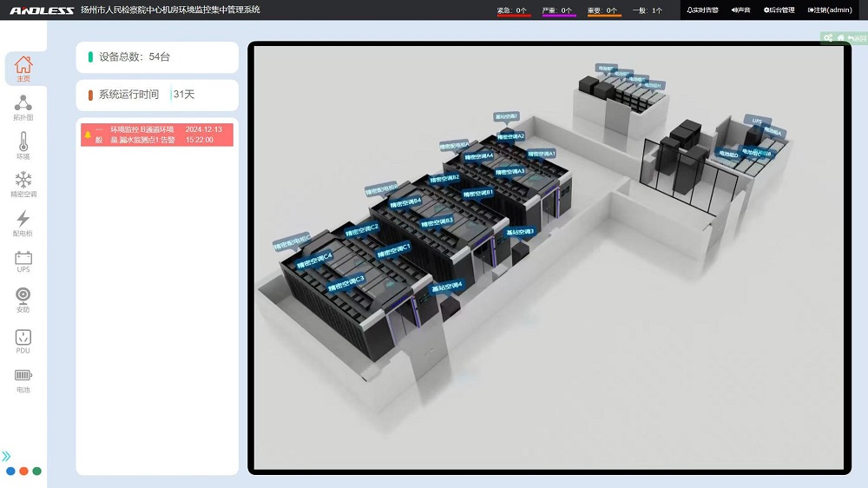
Task: Open the 拓扑图 topology view
Action: coord(23,108)
